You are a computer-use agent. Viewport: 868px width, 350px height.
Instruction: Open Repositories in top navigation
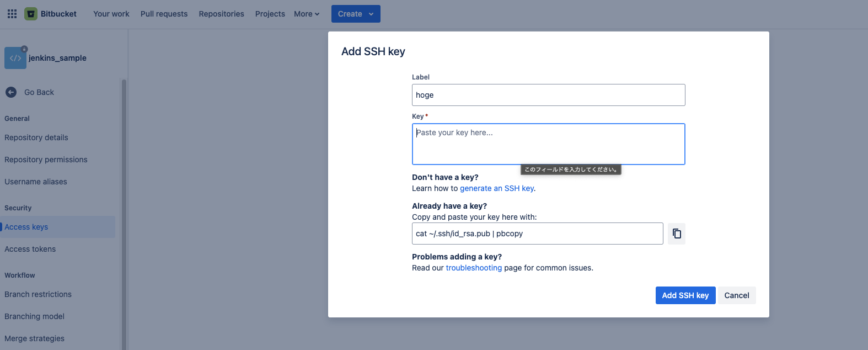(x=221, y=14)
